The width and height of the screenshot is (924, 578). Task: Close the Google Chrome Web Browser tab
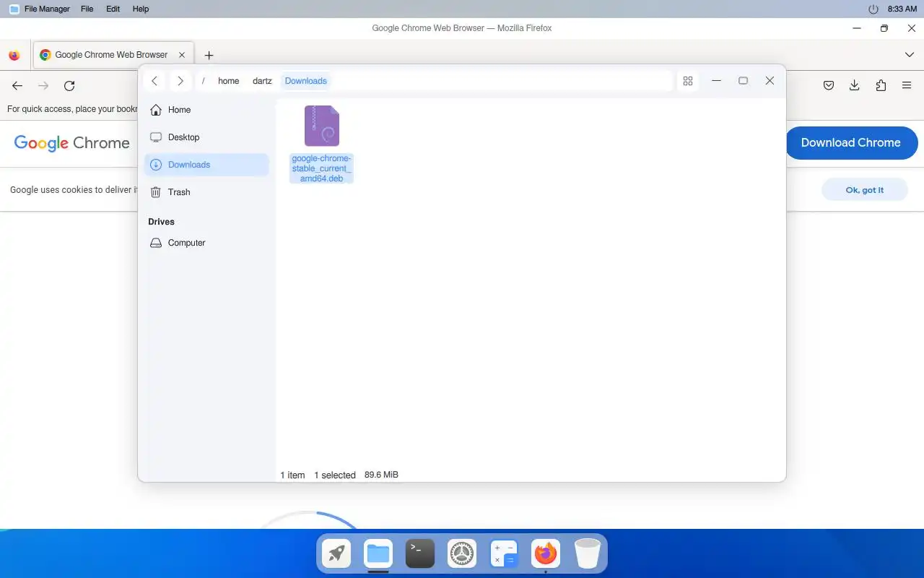[182, 55]
